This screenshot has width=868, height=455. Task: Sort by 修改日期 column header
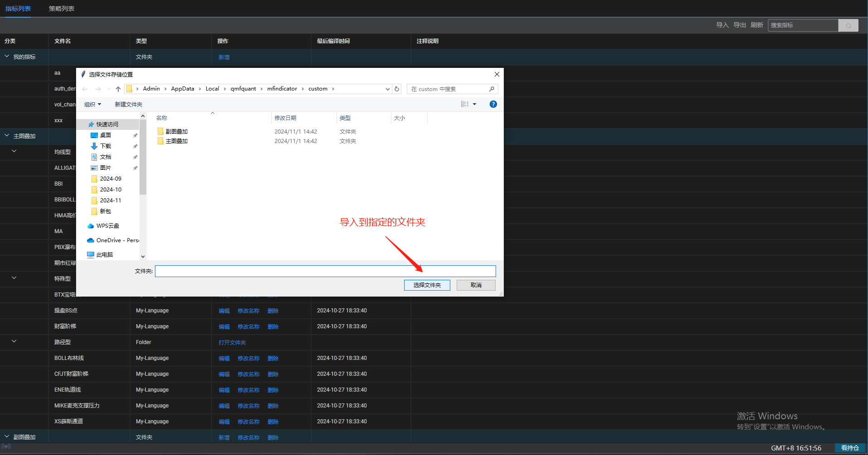(285, 118)
